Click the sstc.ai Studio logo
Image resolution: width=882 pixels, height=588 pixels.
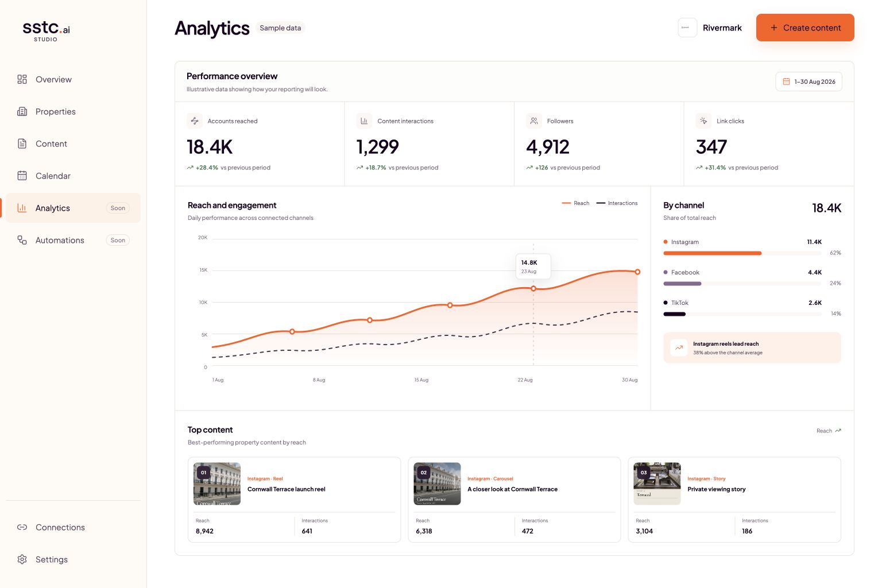coord(46,31)
